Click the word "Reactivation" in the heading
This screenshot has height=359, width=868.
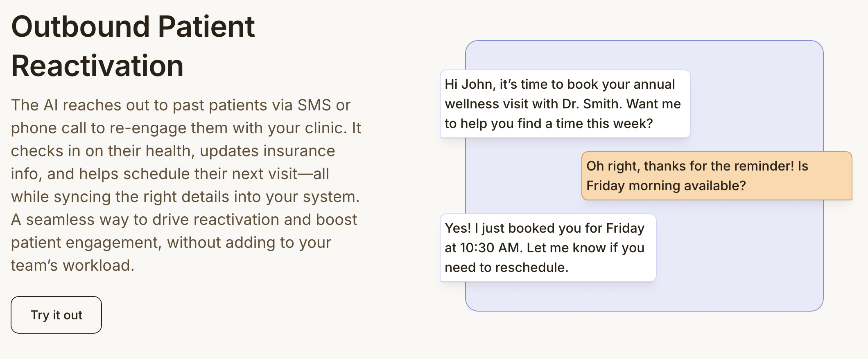(97, 66)
